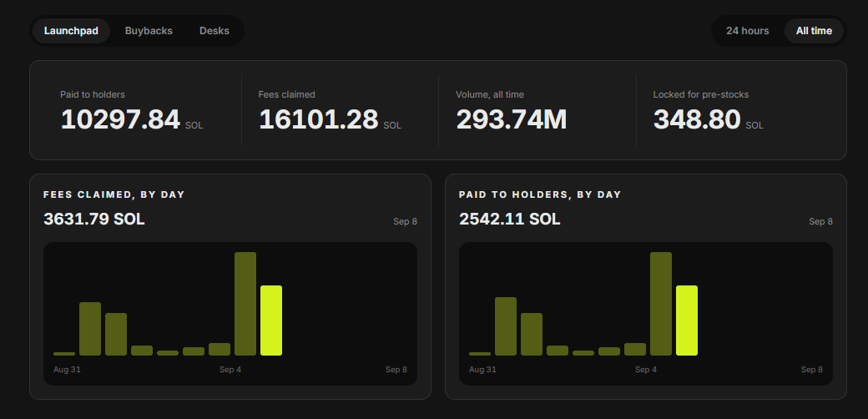Click the 2542.11 SOL value
This screenshot has width=868, height=419.
tap(509, 220)
